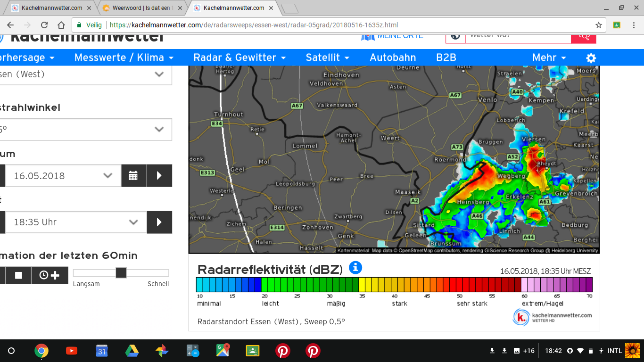Click the Langsam speed label
The width and height of the screenshot is (644, 362).
point(86,284)
